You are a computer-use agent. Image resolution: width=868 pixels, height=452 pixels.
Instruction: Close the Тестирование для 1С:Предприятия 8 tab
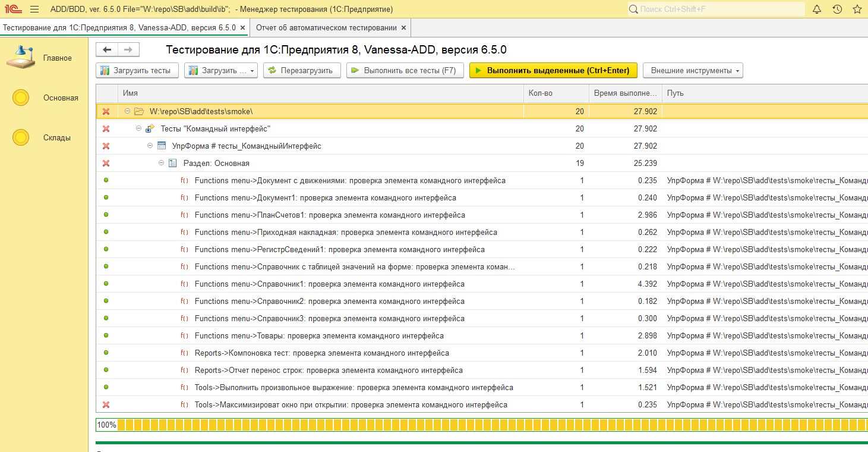242,27
